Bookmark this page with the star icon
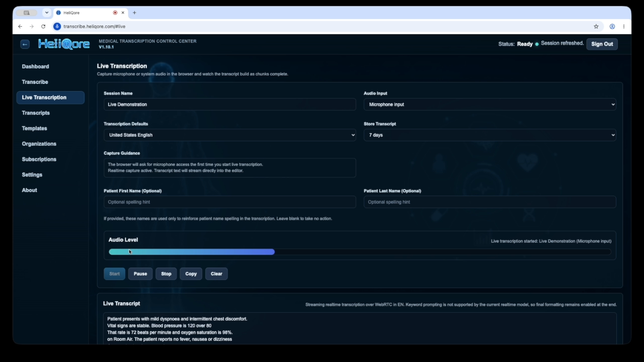Screen dimensions: 644x362 click(x=596, y=26)
